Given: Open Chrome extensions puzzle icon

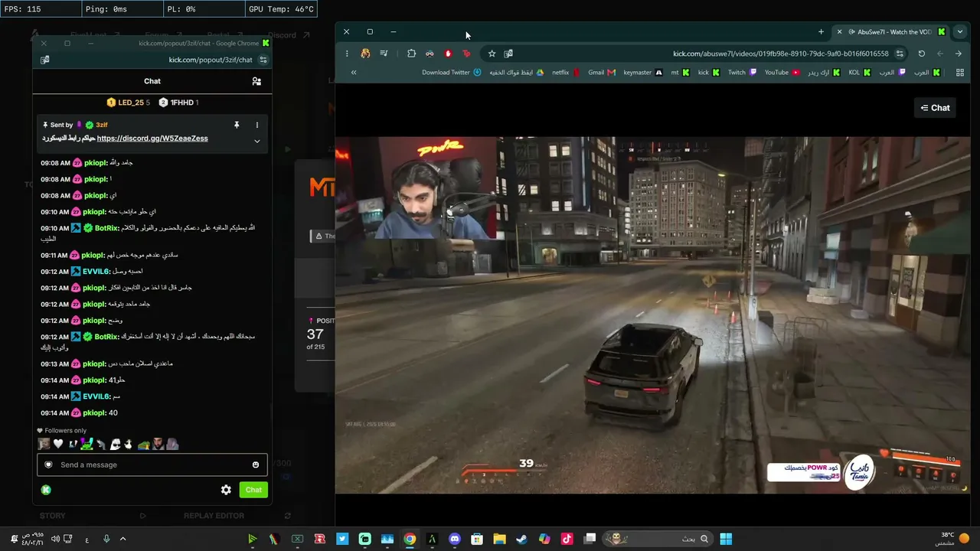Looking at the screenshot, I should [411, 54].
